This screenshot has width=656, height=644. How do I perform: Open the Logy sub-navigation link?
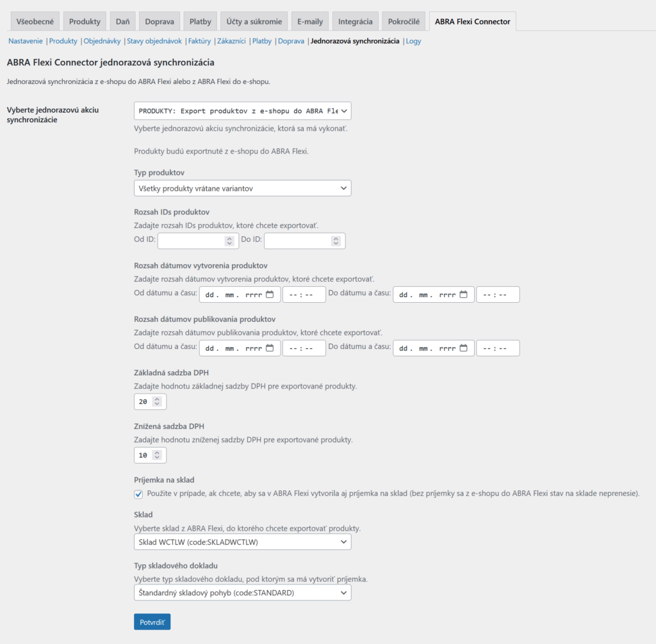413,41
